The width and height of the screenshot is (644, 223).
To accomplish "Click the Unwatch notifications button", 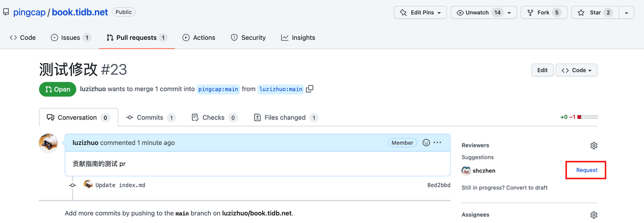I will point(477,13).
